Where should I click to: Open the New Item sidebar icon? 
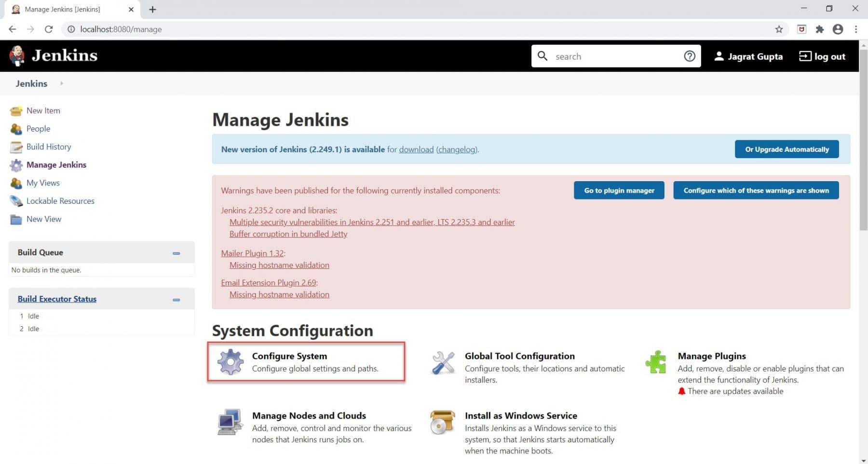point(16,111)
